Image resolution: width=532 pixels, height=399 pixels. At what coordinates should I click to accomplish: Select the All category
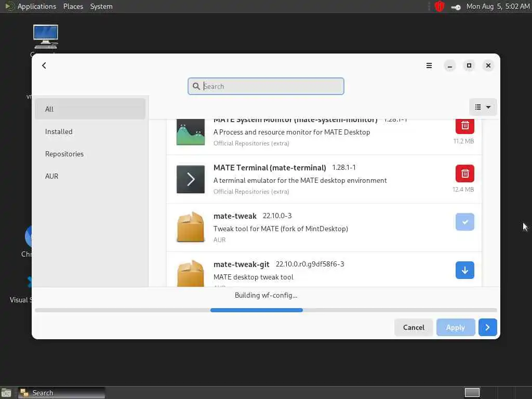pyautogui.click(x=90, y=109)
